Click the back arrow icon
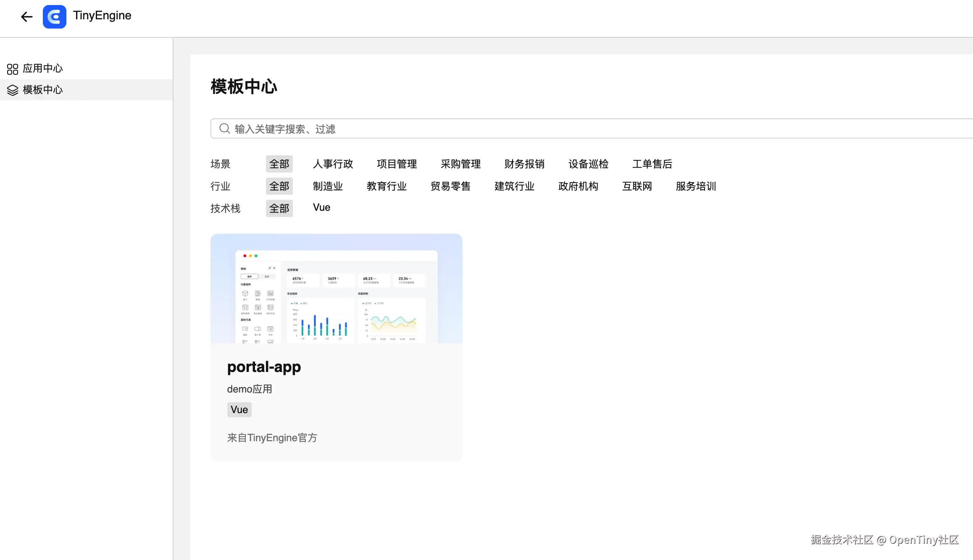Screen dimensions: 973x560 pyautogui.click(x=27, y=17)
